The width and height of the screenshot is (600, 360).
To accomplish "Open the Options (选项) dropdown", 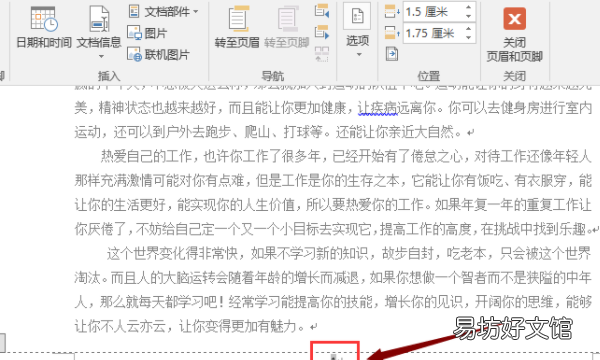I will point(357,31).
